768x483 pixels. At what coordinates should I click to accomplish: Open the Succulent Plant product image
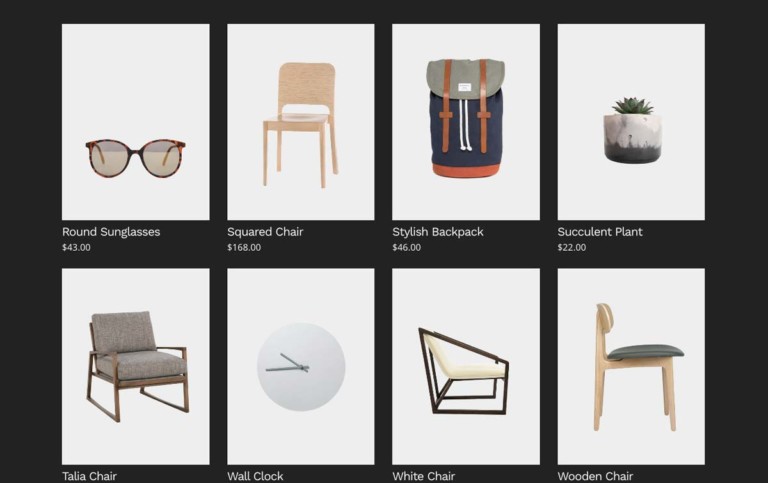point(631,122)
